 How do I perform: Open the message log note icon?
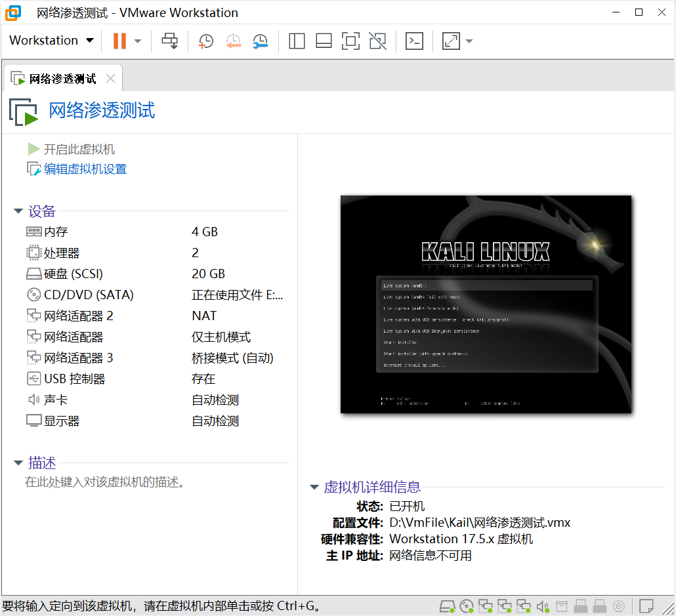(x=646, y=607)
